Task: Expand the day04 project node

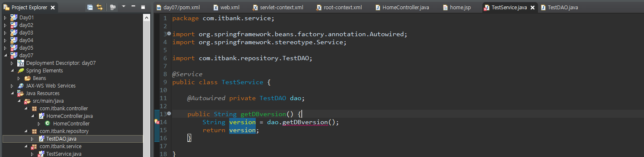Action: [x=5, y=40]
